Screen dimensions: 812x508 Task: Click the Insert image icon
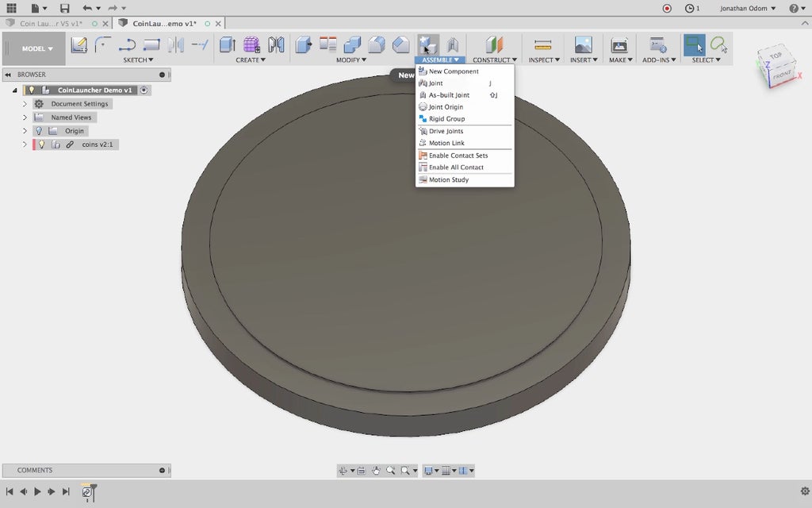(x=584, y=44)
